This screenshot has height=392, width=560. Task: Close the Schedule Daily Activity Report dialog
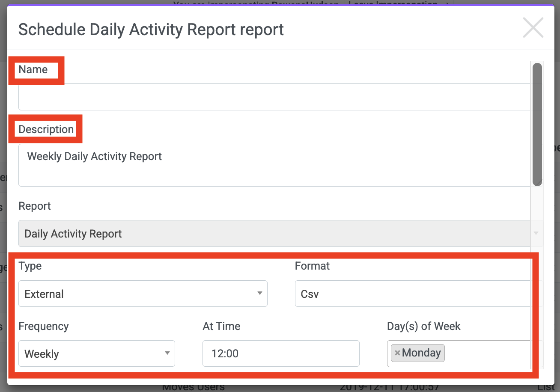click(x=533, y=28)
